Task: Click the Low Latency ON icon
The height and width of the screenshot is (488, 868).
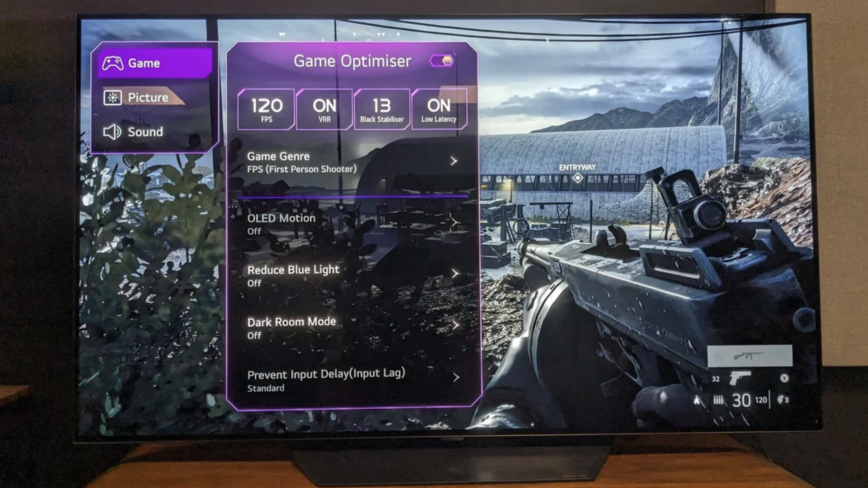Action: click(439, 109)
